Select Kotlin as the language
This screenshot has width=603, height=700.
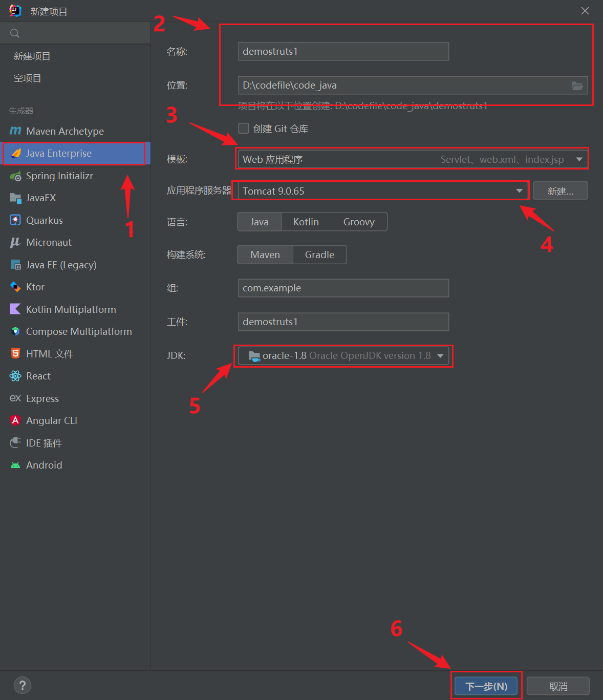tap(306, 222)
